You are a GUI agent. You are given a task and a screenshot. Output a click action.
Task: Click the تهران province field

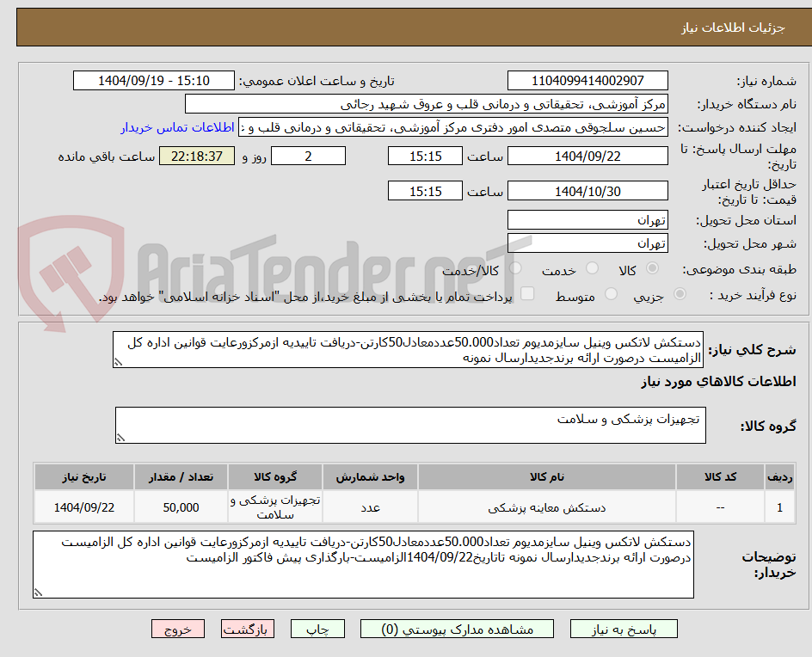coord(587,219)
